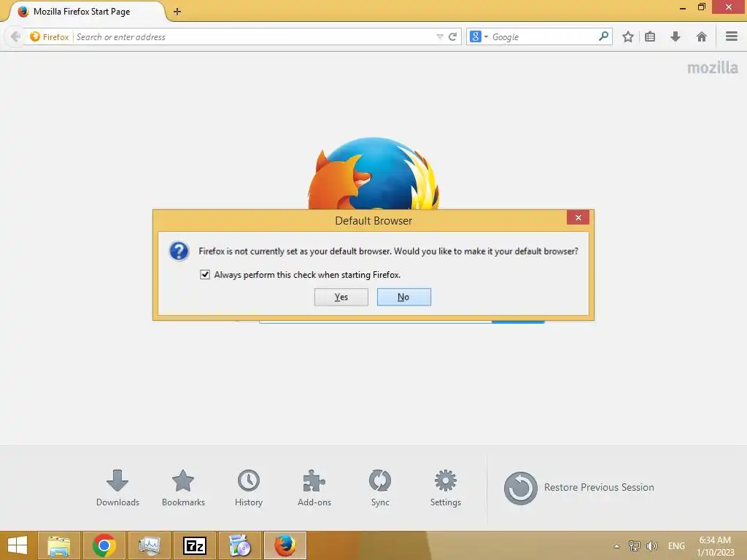Image resolution: width=747 pixels, height=560 pixels.
Task: Open Settings from start page
Action: [x=446, y=488]
